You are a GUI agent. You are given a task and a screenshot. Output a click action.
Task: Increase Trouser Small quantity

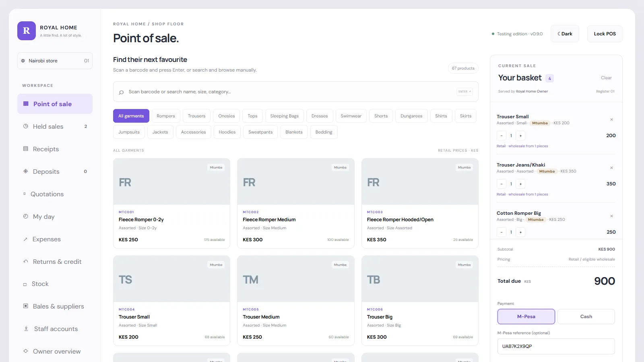pyautogui.click(x=520, y=136)
